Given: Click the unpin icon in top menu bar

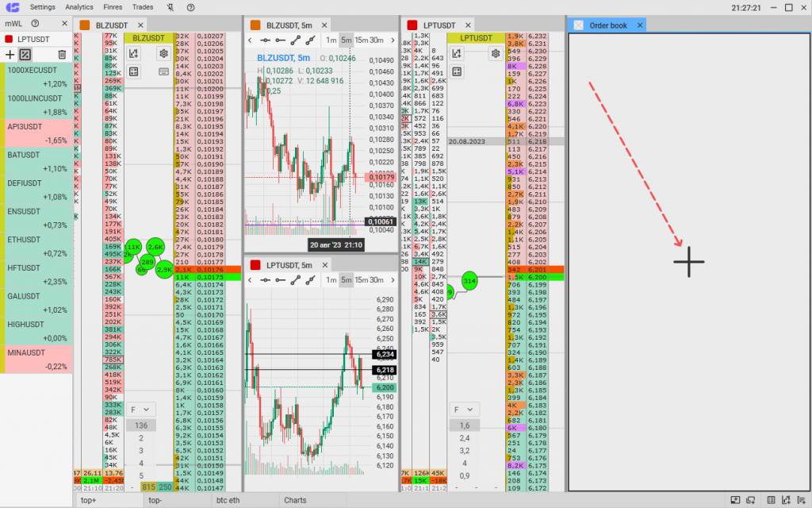Looking at the screenshot, I should coord(170,7).
